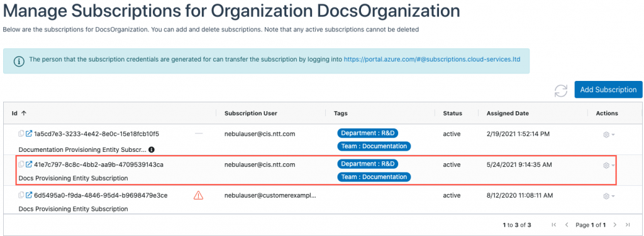
Task: Click Documentation Provisioning Entity Subscr... name
Action: point(82,149)
